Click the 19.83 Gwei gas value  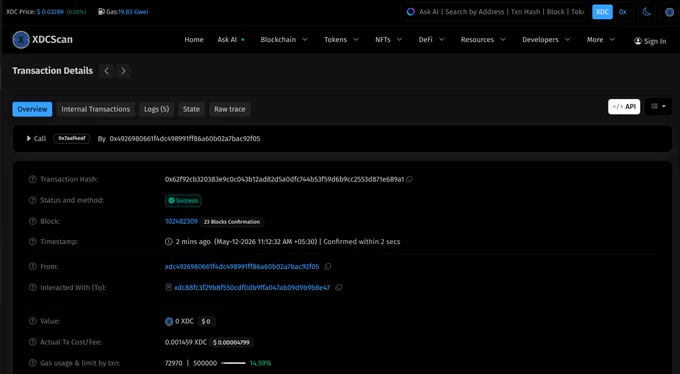tap(133, 12)
